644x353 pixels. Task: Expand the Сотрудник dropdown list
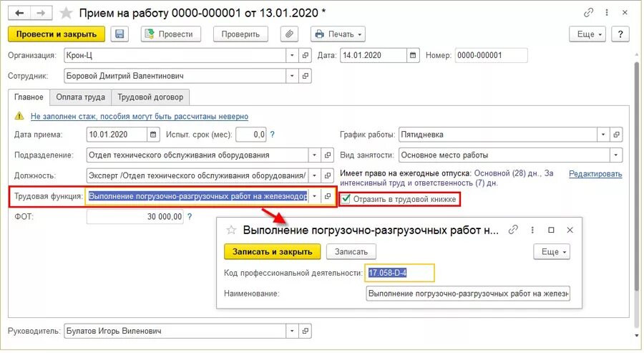(292, 76)
